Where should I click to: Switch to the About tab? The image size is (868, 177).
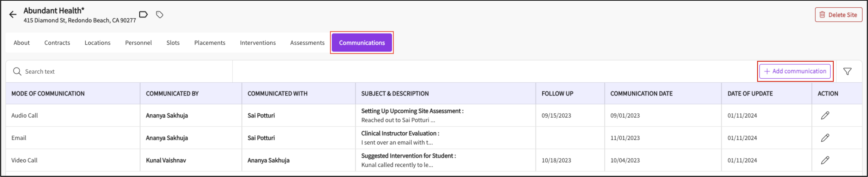click(22, 43)
